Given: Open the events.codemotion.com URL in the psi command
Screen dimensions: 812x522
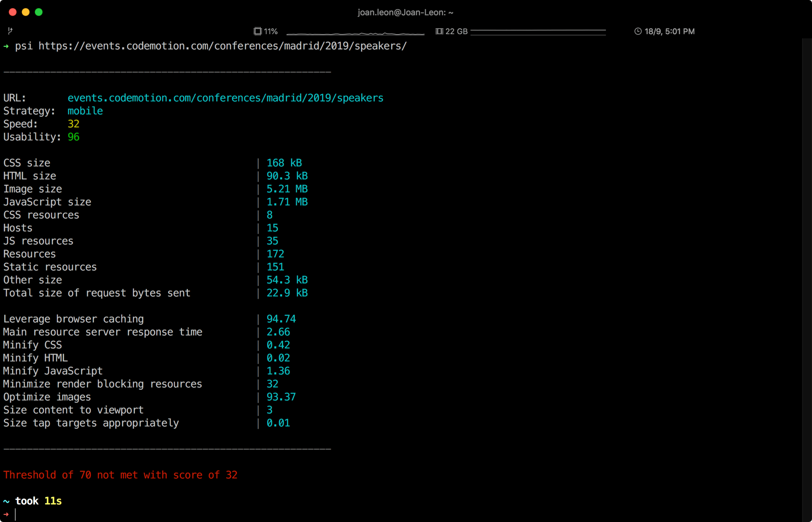Looking at the screenshot, I should (x=222, y=46).
